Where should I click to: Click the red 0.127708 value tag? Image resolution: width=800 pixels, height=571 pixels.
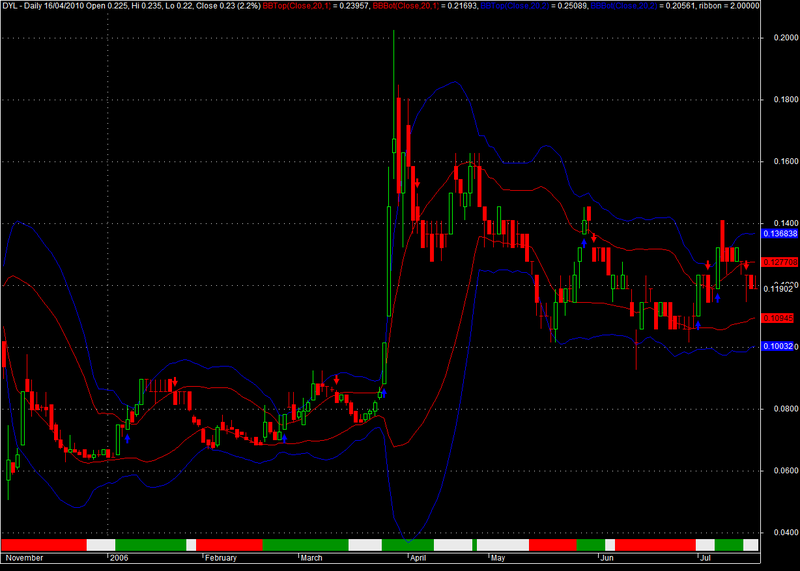tap(780, 262)
